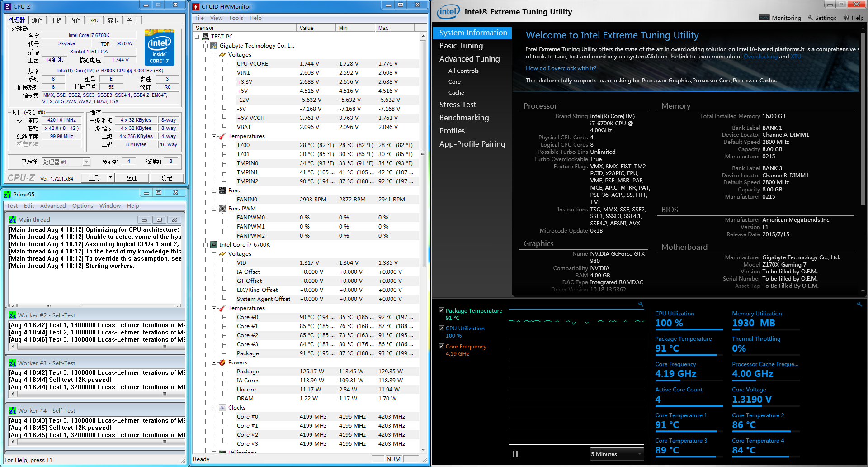Viewport: 868px width, 467px height.
Task: Open XTU Help question icon
Action: (x=846, y=18)
